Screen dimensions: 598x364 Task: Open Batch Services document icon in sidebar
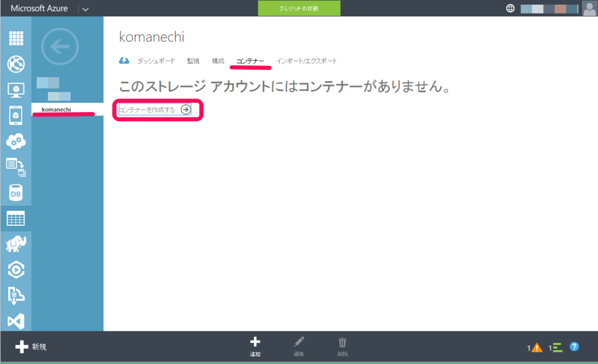pyautogui.click(x=16, y=167)
